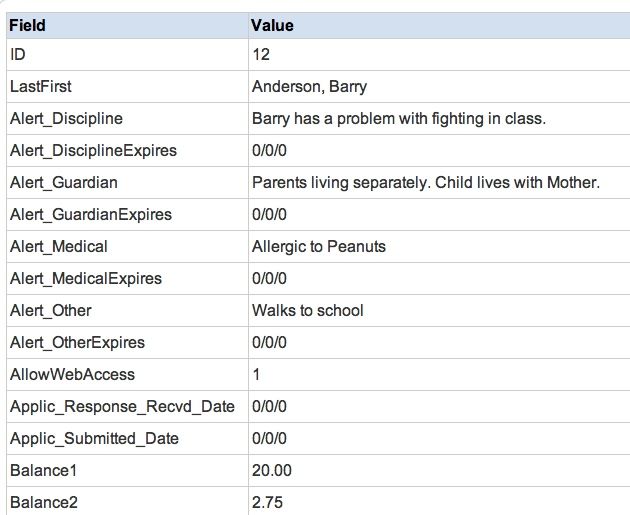The width and height of the screenshot is (630, 515).
Task: Click the Alert_DisciplineExpires row label
Action: click(93, 151)
